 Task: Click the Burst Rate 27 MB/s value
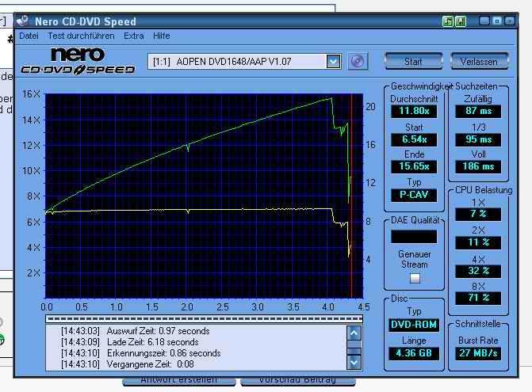(x=478, y=353)
